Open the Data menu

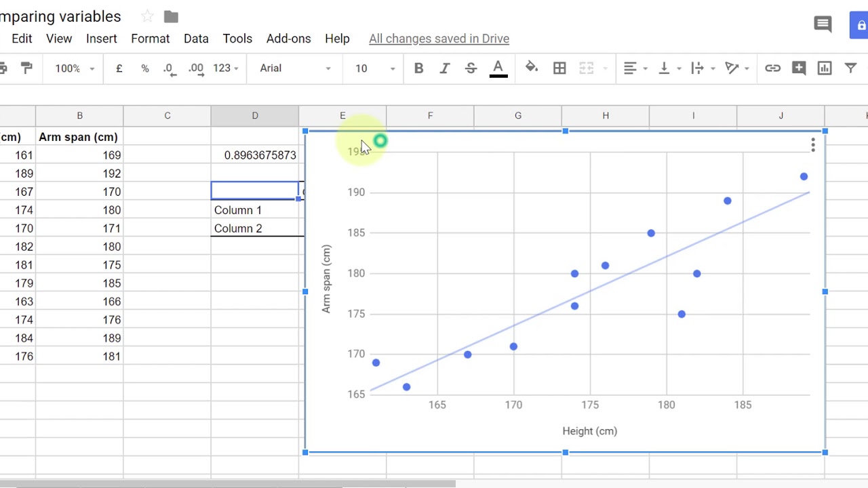coord(196,39)
